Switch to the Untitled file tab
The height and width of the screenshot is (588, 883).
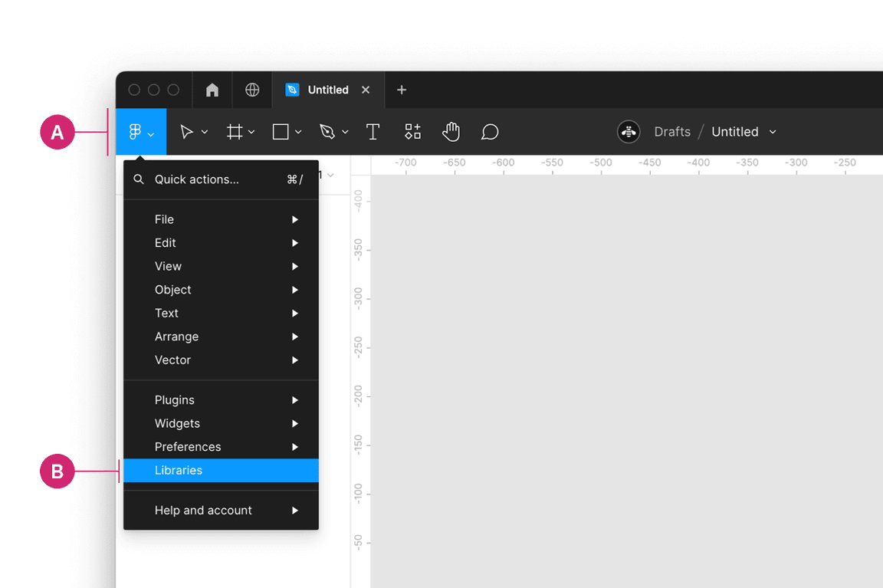pos(328,90)
